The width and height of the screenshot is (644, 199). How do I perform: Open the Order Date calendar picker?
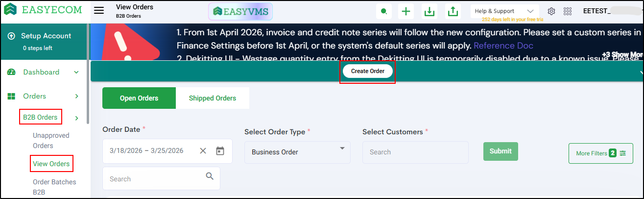[x=220, y=151]
